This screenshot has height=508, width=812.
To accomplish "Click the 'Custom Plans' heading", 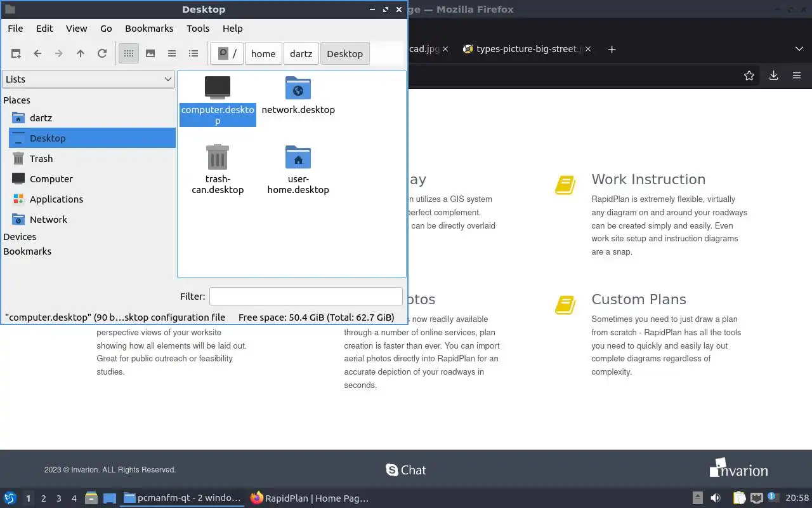I will click(x=639, y=300).
